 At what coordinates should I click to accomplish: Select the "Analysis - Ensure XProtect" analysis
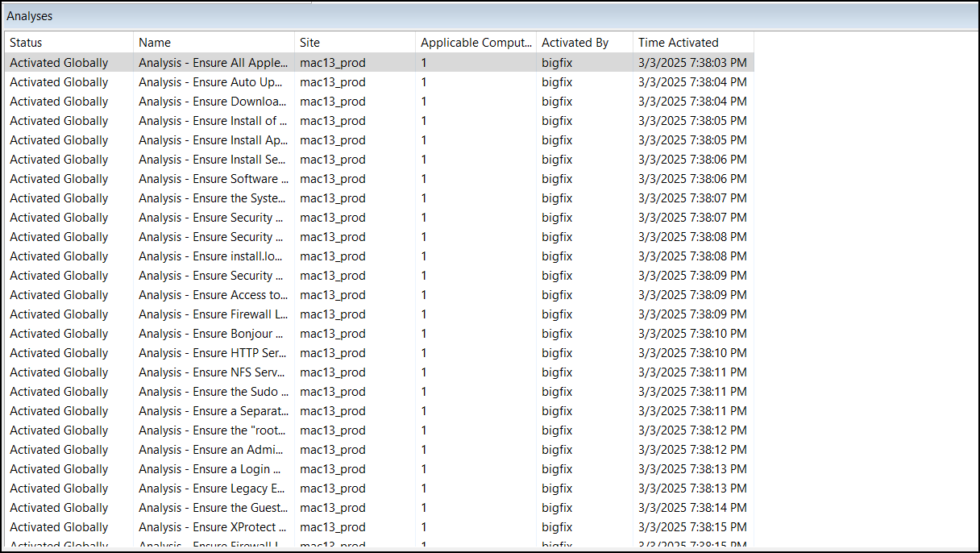pyautogui.click(x=212, y=526)
